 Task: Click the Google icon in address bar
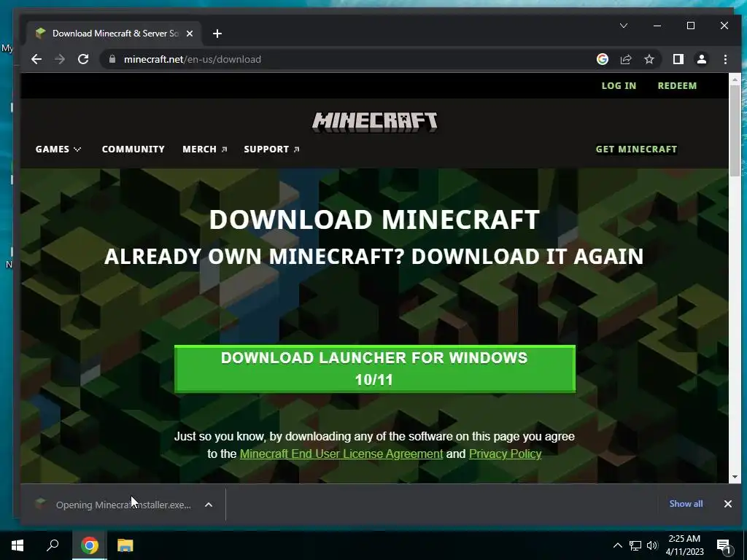pyautogui.click(x=602, y=59)
